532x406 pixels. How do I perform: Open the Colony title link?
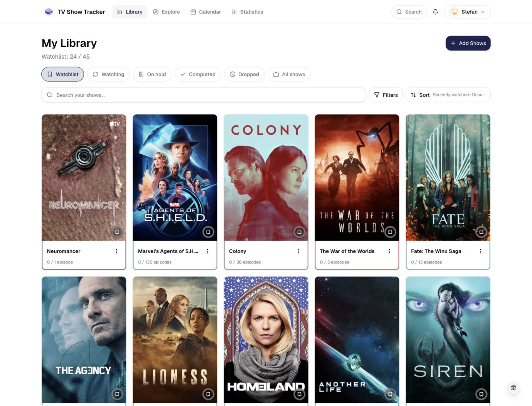click(x=238, y=251)
